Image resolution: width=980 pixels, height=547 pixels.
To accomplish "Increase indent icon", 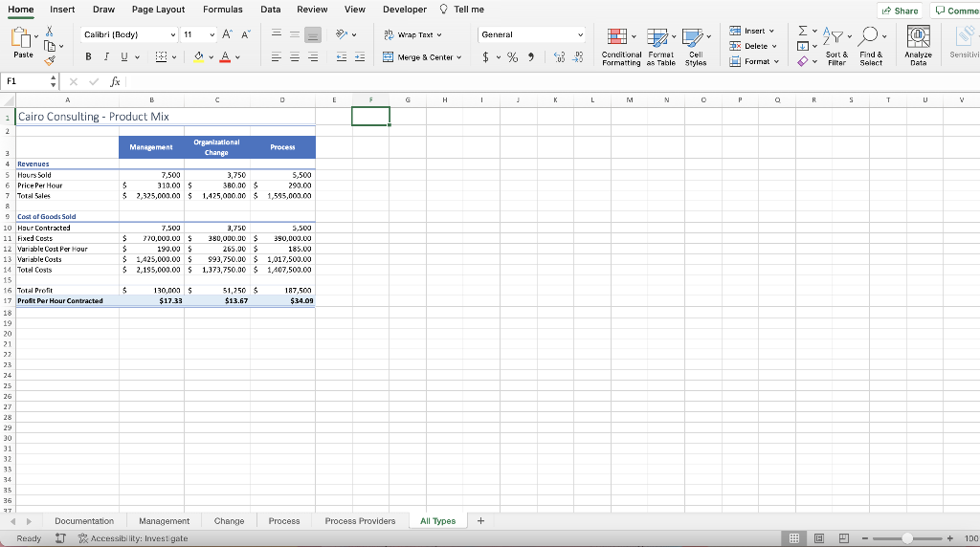I will click(360, 56).
